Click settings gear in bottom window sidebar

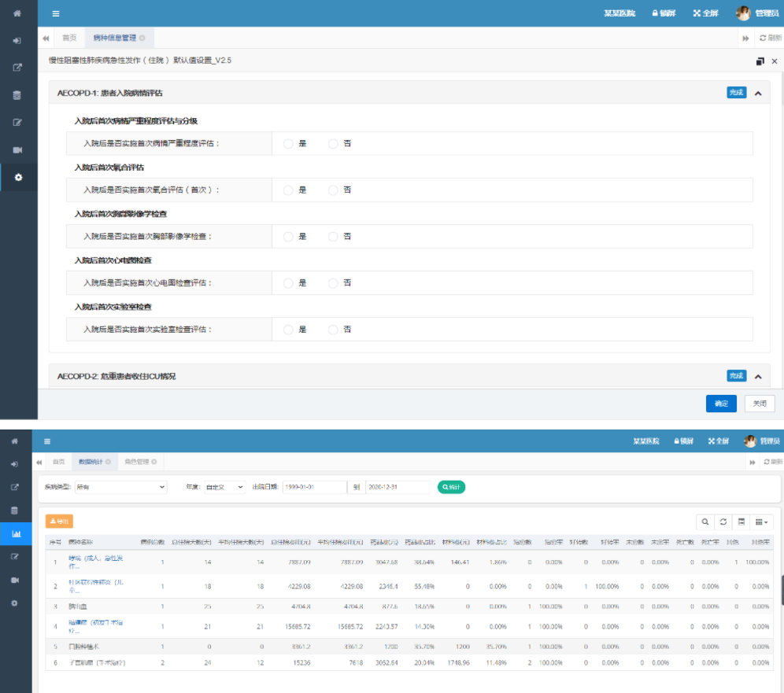tap(14, 603)
